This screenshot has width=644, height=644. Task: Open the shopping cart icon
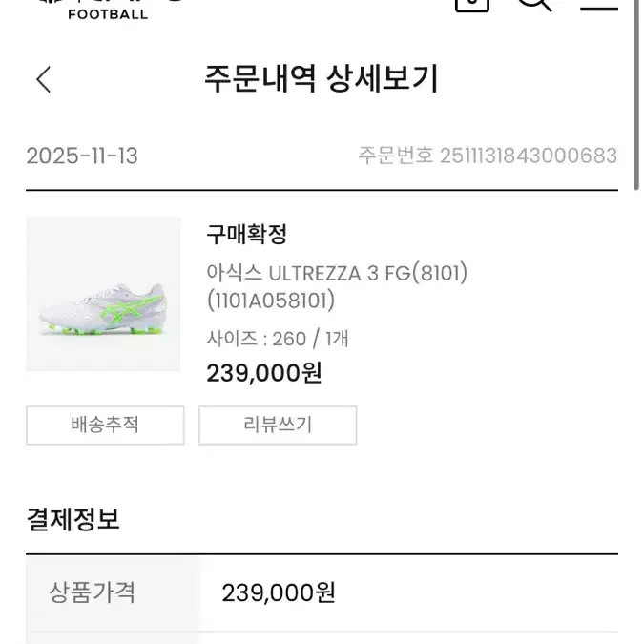pos(471,4)
